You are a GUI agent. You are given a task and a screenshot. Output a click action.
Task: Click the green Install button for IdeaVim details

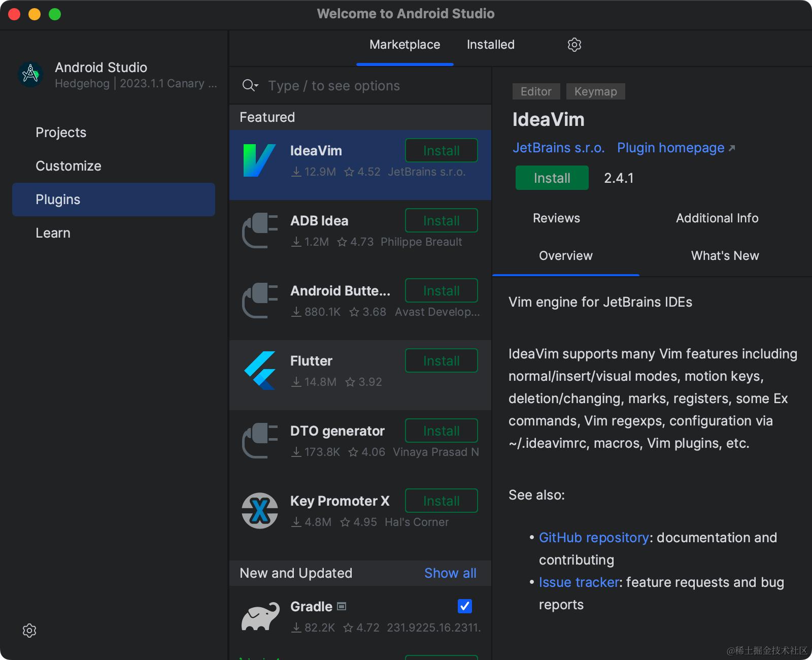[x=552, y=178]
